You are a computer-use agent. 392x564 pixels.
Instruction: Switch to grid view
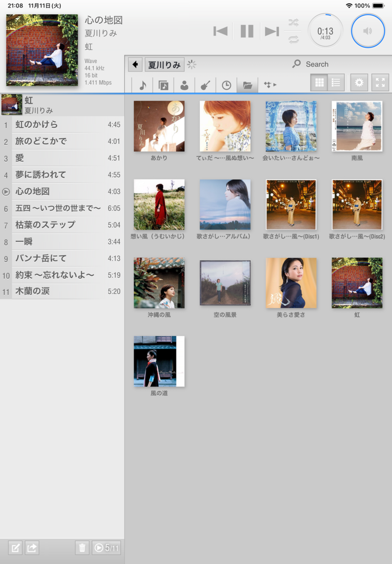(x=319, y=82)
